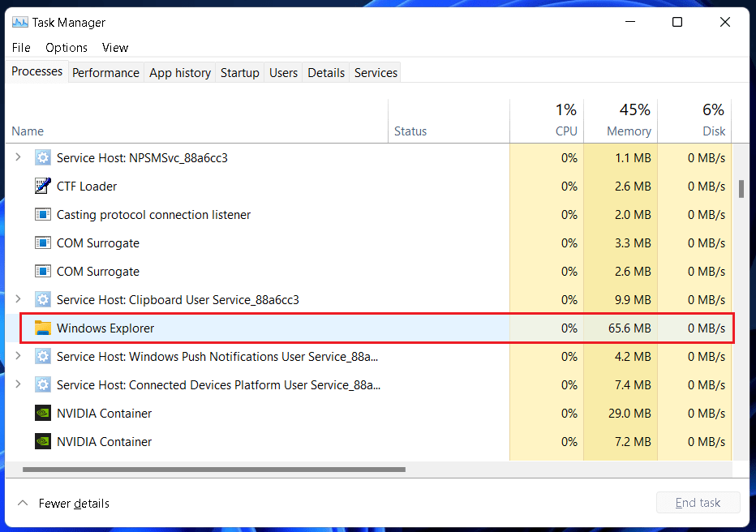This screenshot has height=532, width=756.
Task: Select Casting protocol connection listener name
Action: click(x=154, y=215)
